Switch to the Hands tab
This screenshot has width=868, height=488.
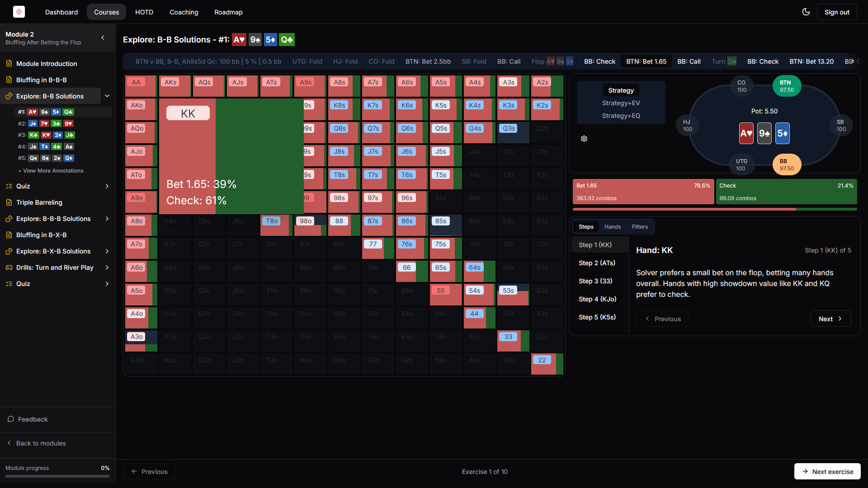click(612, 226)
